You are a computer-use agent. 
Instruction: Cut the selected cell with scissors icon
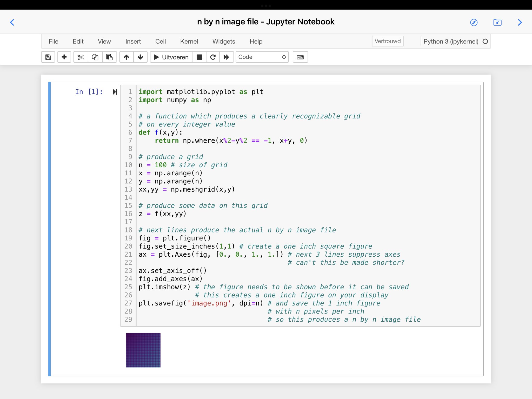click(x=81, y=57)
